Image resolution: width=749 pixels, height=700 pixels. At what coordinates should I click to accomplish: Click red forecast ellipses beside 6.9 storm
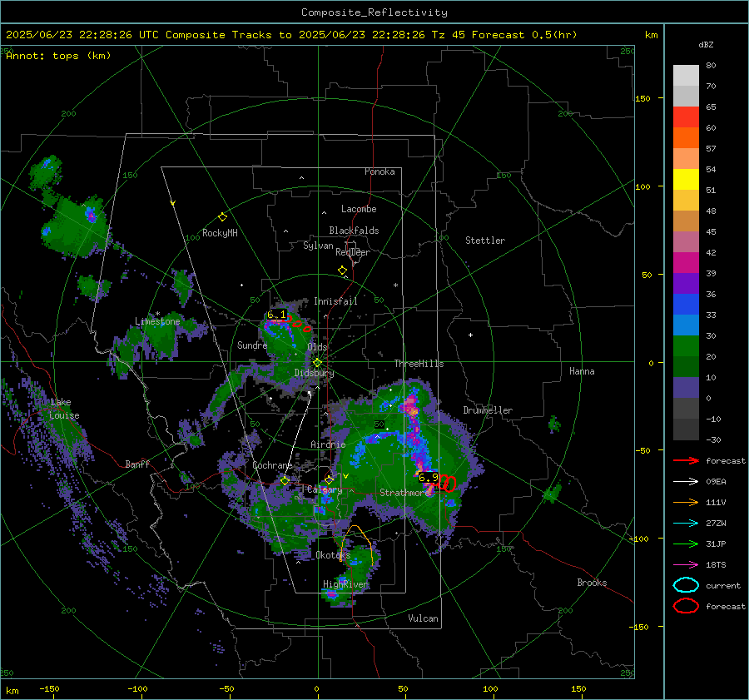coord(447,483)
